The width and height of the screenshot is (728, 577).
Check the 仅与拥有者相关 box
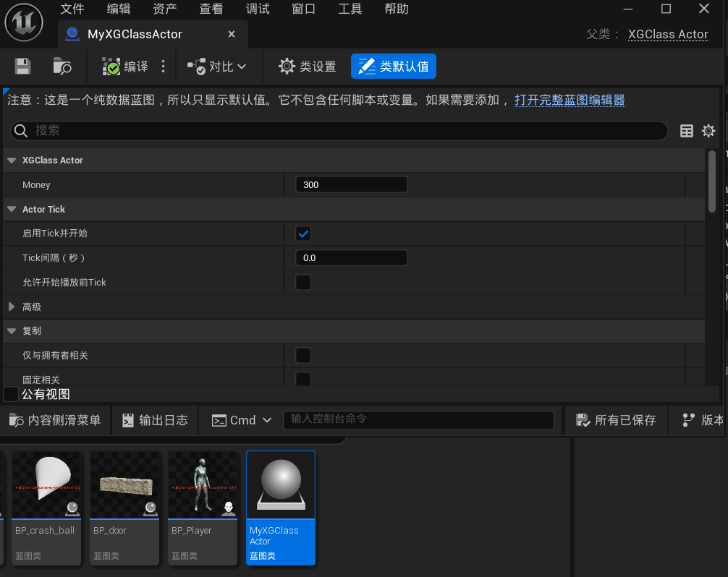pyautogui.click(x=302, y=355)
